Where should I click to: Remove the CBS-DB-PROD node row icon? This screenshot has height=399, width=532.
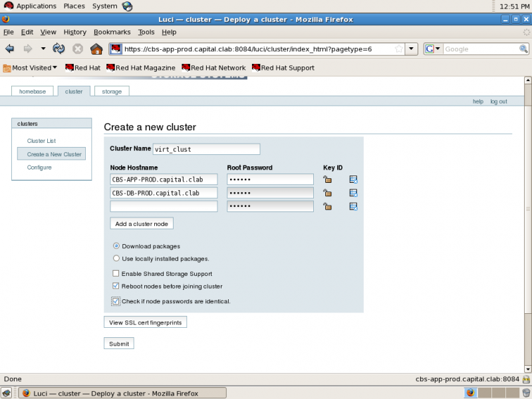(353, 193)
